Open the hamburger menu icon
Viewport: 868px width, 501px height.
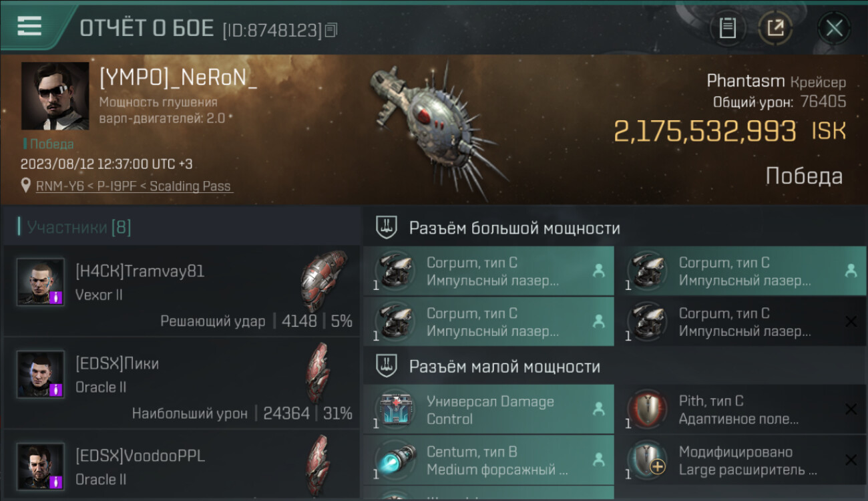click(29, 26)
